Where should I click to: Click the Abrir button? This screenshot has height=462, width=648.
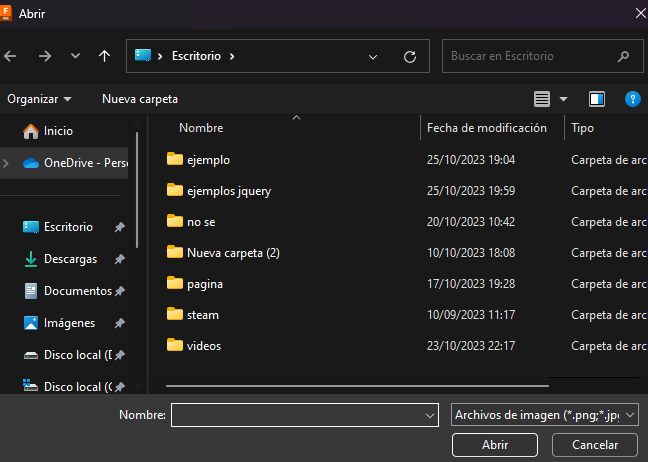(495, 445)
